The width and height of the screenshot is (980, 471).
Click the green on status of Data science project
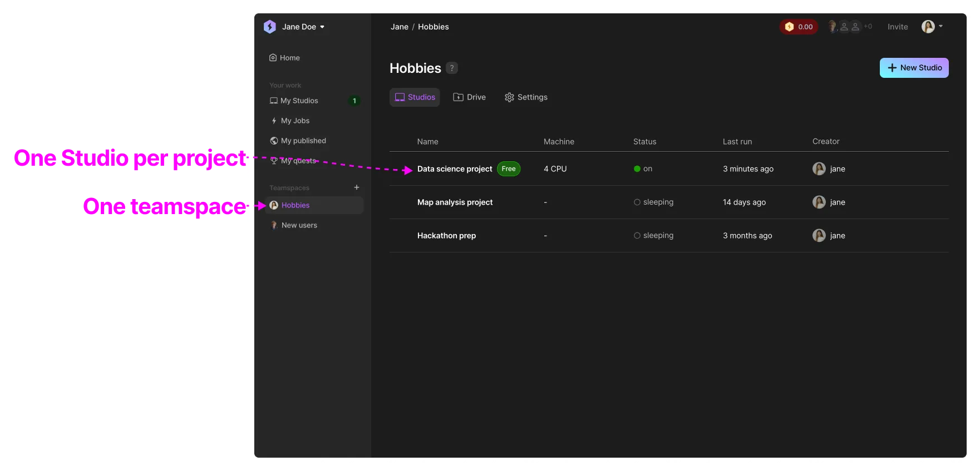[643, 169]
